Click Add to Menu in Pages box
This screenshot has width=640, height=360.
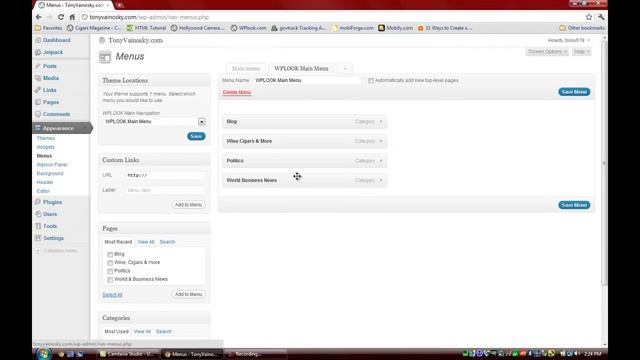[188, 294]
